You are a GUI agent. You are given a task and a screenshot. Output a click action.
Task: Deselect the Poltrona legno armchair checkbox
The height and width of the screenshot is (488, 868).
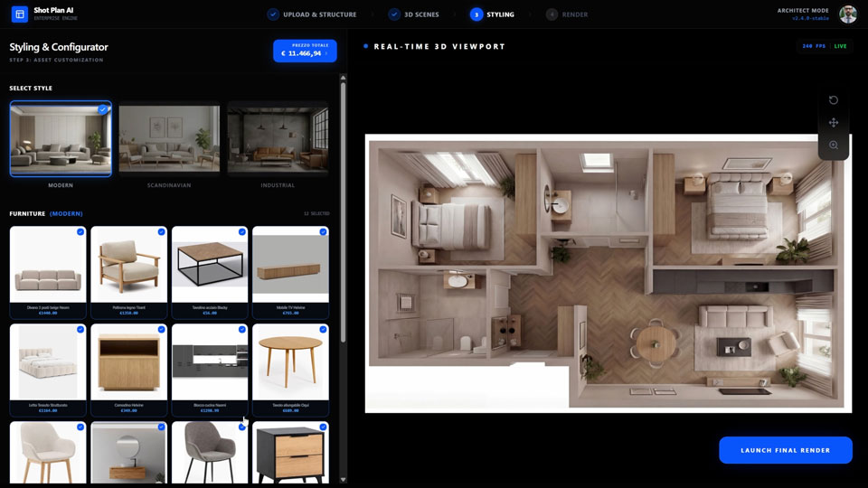coord(162,232)
